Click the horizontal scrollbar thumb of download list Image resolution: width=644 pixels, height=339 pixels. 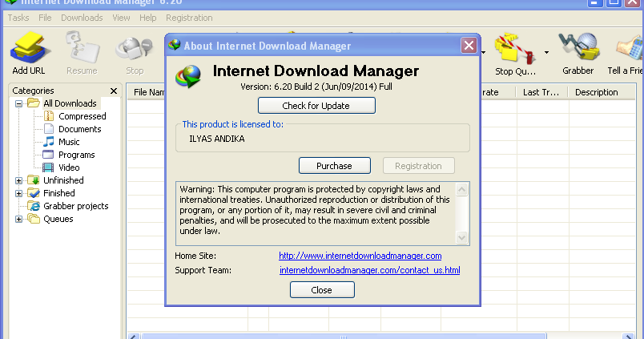click(344, 337)
